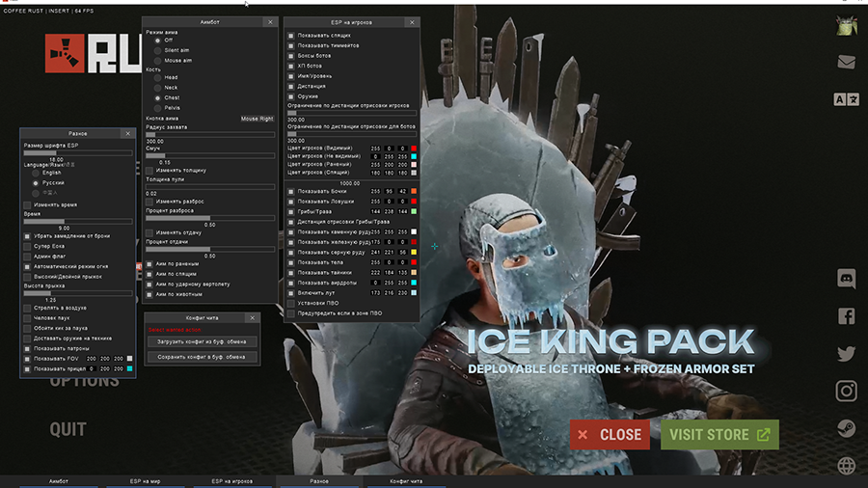Open the Twitter icon
This screenshot has width=868, height=488.
[847, 354]
